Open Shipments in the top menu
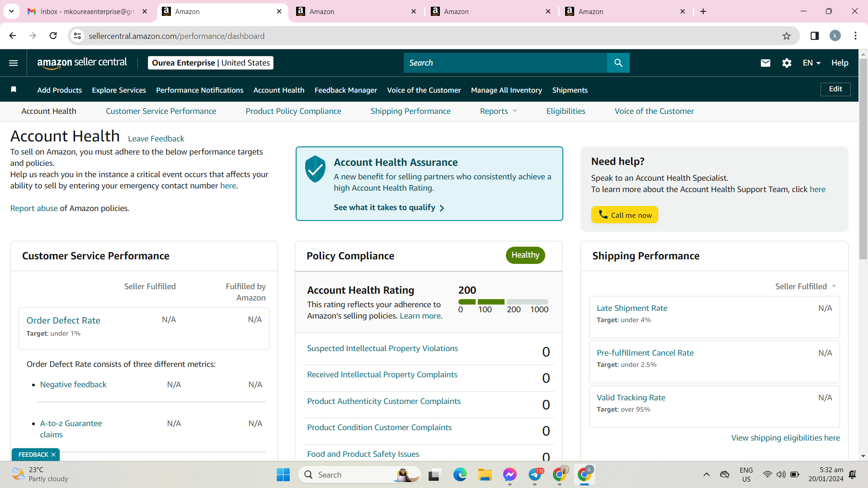The width and height of the screenshot is (868, 488). [x=570, y=90]
